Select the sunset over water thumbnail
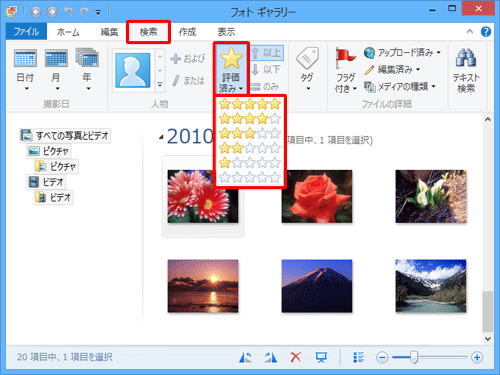Viewport: 500px width, 375px height. (203, 286)
